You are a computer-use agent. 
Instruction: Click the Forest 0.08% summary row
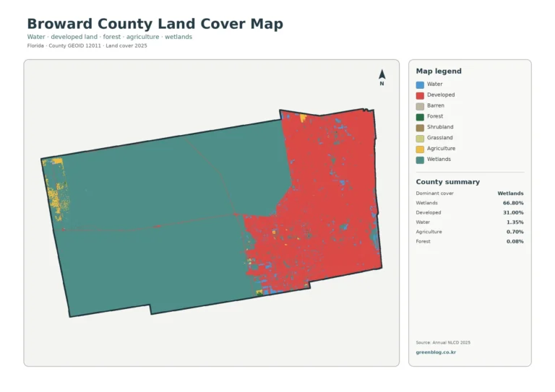click(470, 241)
